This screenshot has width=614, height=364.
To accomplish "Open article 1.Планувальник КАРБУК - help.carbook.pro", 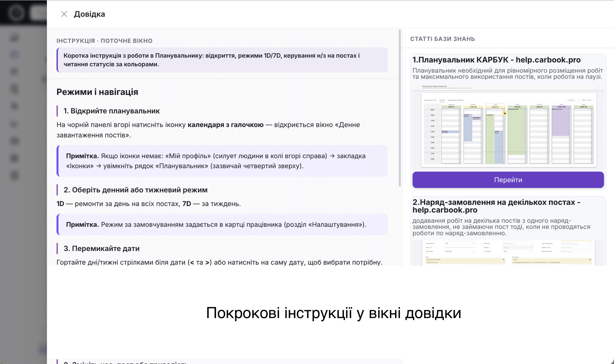I will 496,60.
